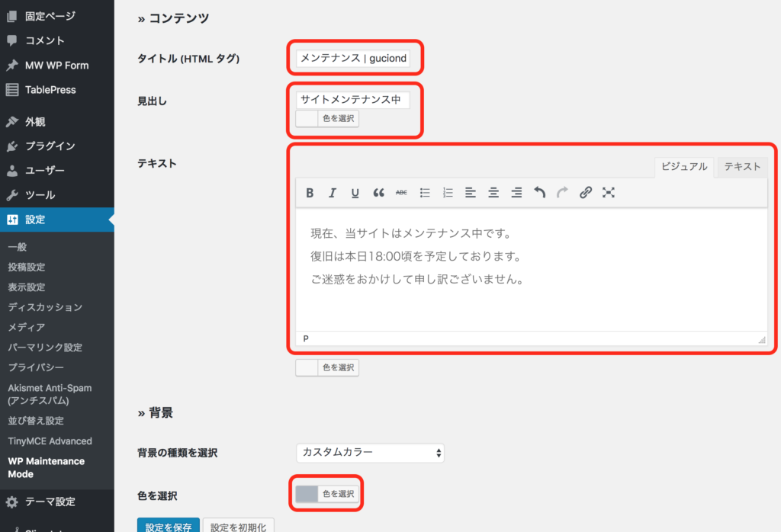This screenshot has width=781, height=532.
Task: Open the 背景の種類を選択 dropdown
Action: coord(370,453)
